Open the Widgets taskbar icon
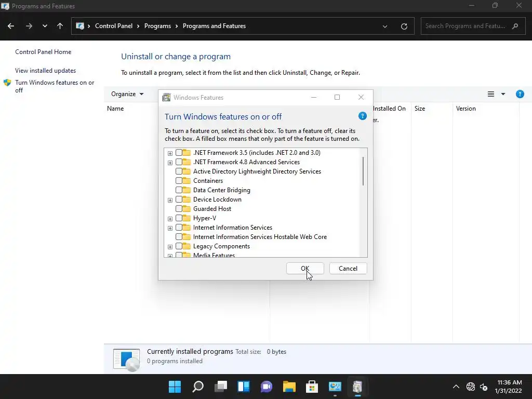The width and height of the screenshot is (532, 399). tap(244, 387)
